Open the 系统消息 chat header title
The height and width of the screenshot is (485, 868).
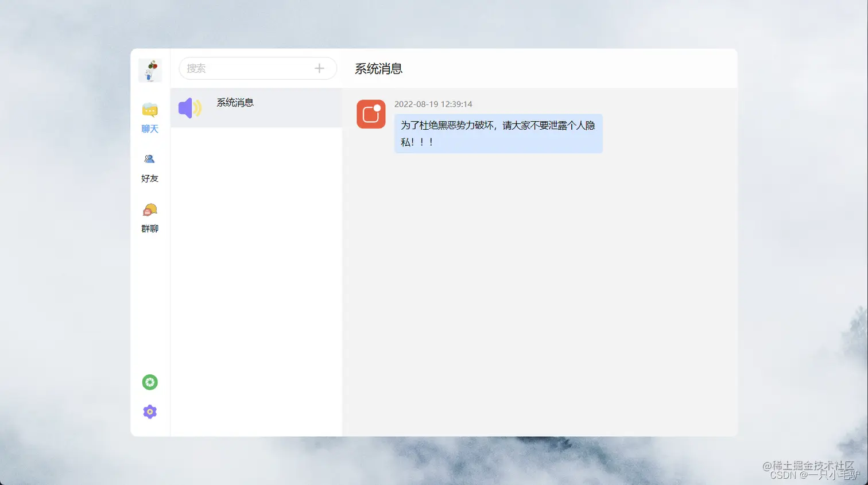click(x=378, y=68)
